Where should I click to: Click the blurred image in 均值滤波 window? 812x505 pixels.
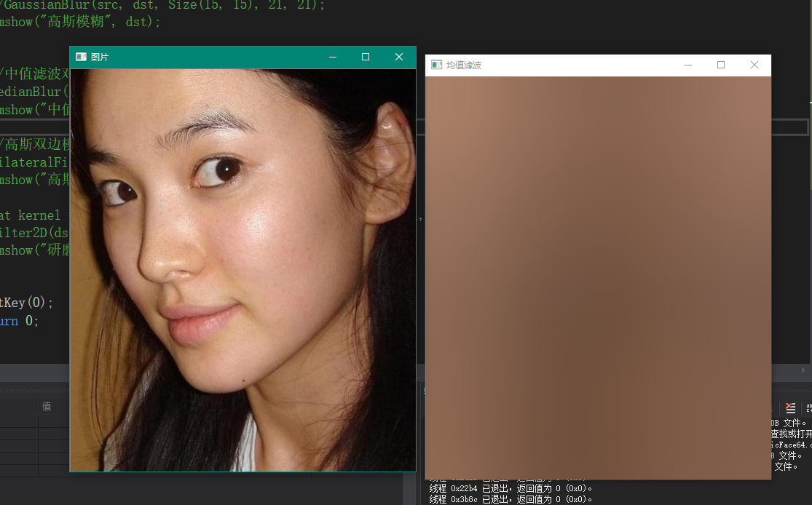click(598, 278)
